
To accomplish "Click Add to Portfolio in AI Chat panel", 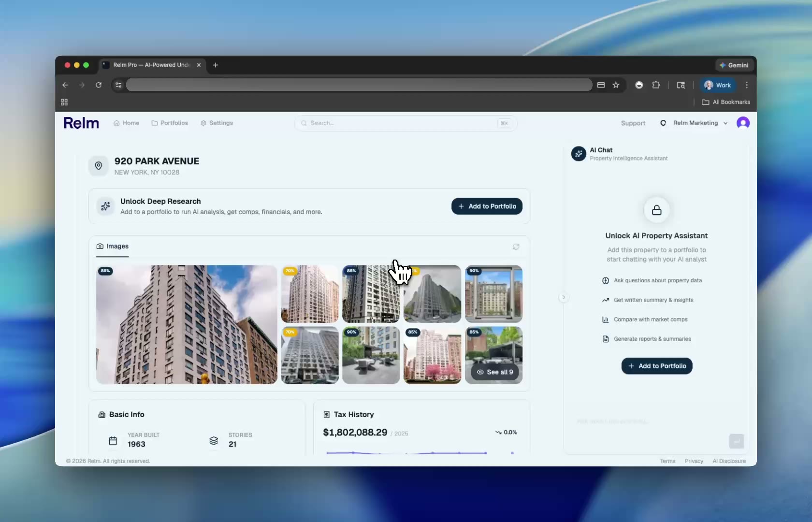I will [657, 366].
